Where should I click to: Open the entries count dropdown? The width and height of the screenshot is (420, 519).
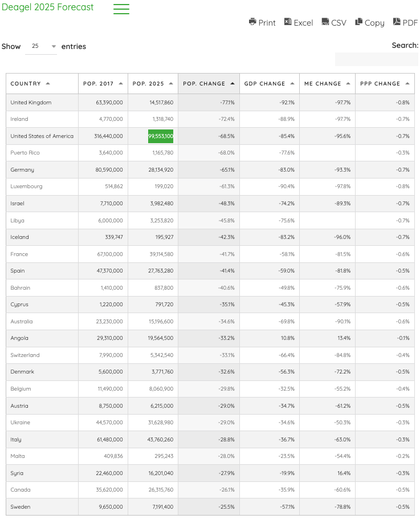point(41,46)
